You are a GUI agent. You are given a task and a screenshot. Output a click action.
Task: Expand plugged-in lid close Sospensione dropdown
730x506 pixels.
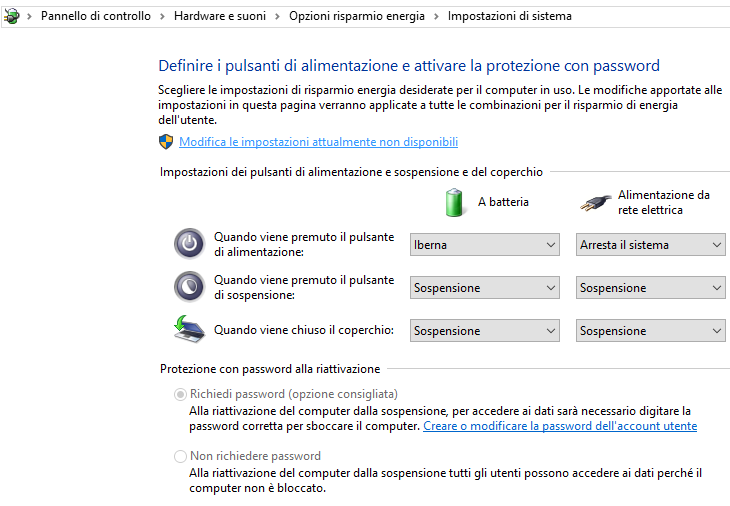[651, 331]
